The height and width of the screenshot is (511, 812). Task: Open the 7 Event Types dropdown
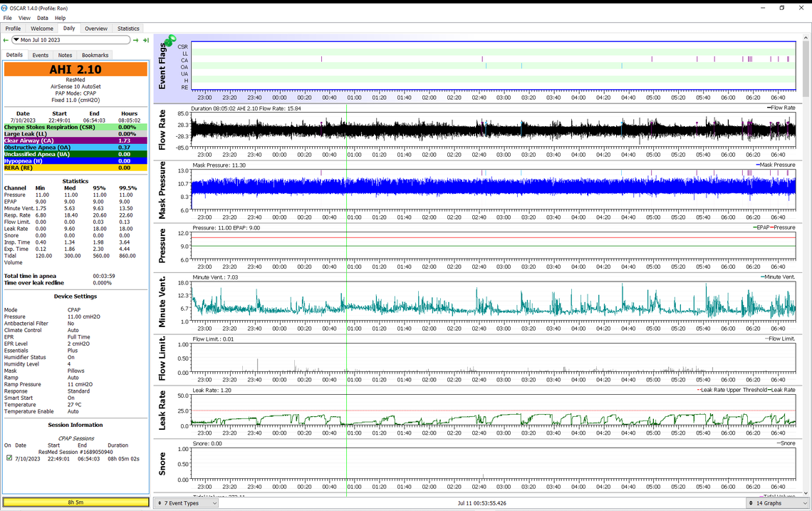coord(187,502)
